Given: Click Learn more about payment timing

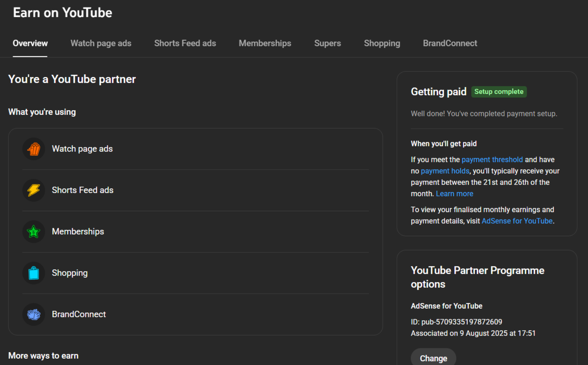Looking at the screenshot, I should coord(454,194).
